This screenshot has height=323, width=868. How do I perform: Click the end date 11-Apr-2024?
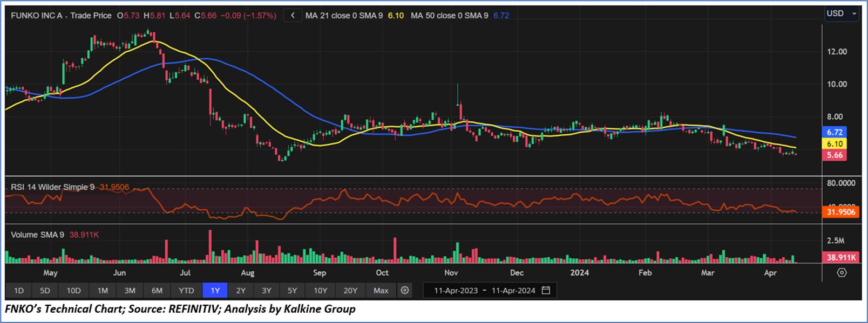(x=513, y=291)
